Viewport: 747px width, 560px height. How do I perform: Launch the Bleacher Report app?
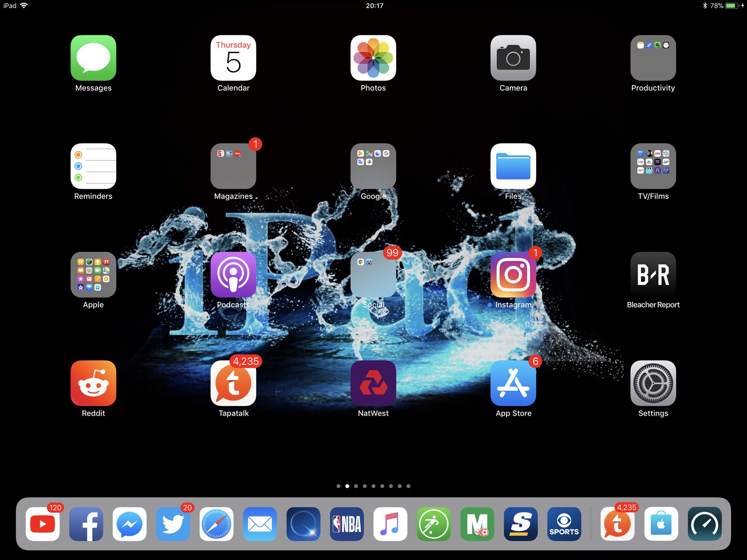[653, 275]
